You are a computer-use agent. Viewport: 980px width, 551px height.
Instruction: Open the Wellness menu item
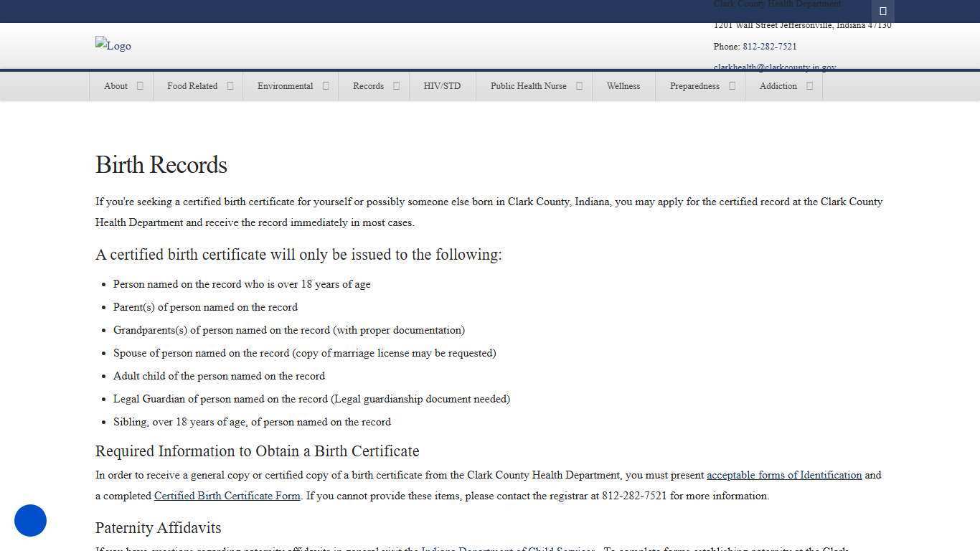[x=623, y=86]
